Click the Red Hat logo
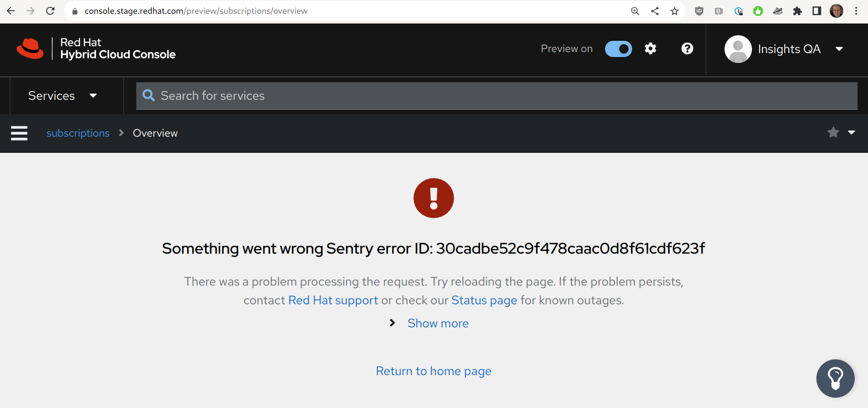 pos(30,49)
